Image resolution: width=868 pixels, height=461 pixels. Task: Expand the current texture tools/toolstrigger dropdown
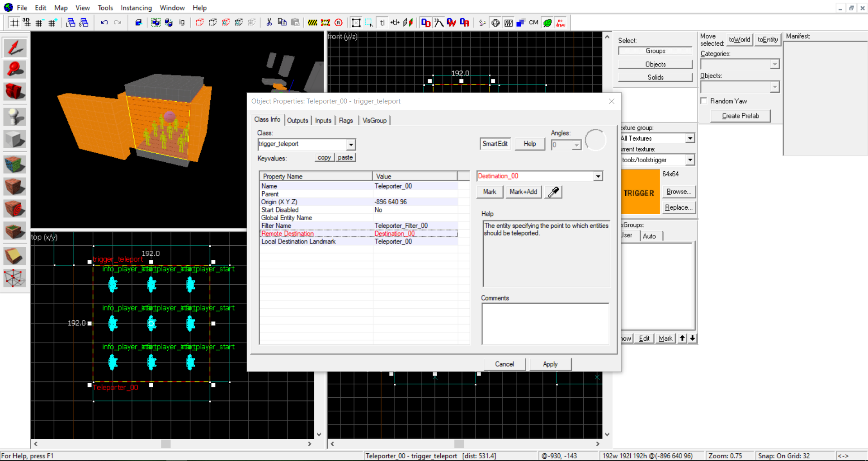[x=690, y=160]
